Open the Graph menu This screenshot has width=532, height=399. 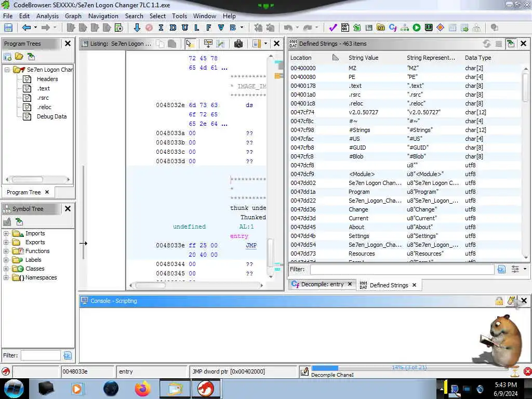tap(73, 16)
